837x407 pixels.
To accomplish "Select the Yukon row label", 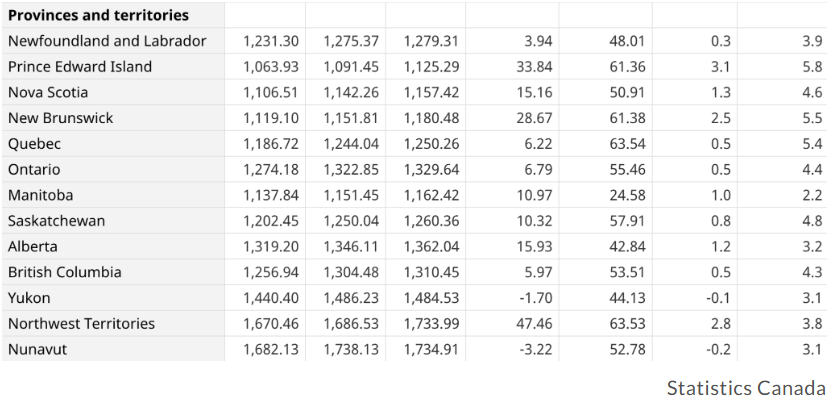I will pos(113,298).
